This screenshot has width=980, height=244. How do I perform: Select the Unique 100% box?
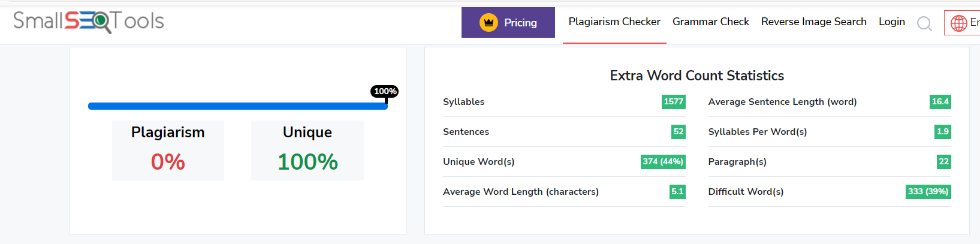[x=307, y=150]
